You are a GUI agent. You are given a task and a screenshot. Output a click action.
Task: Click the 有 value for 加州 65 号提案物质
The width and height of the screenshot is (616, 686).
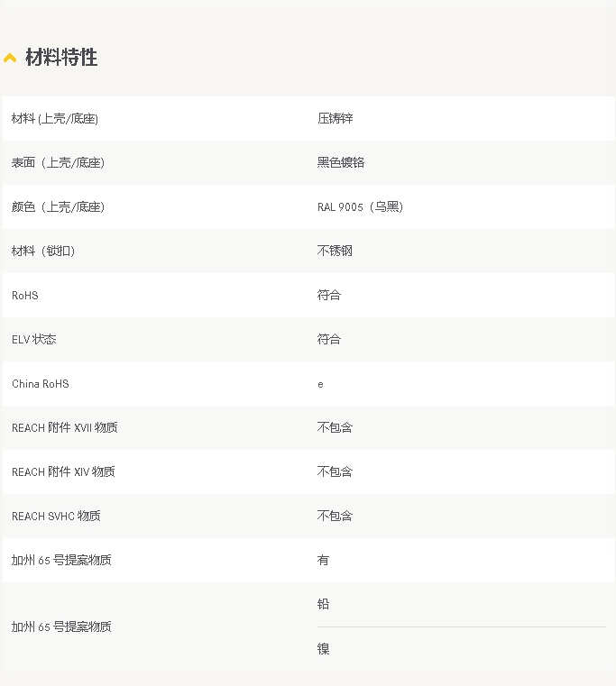tap(323, 561)
